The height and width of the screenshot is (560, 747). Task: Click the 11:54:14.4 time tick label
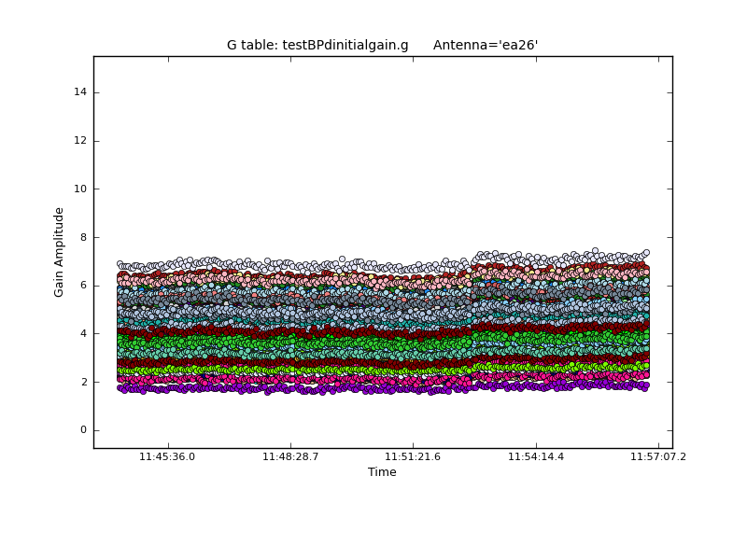coord(536,456)
